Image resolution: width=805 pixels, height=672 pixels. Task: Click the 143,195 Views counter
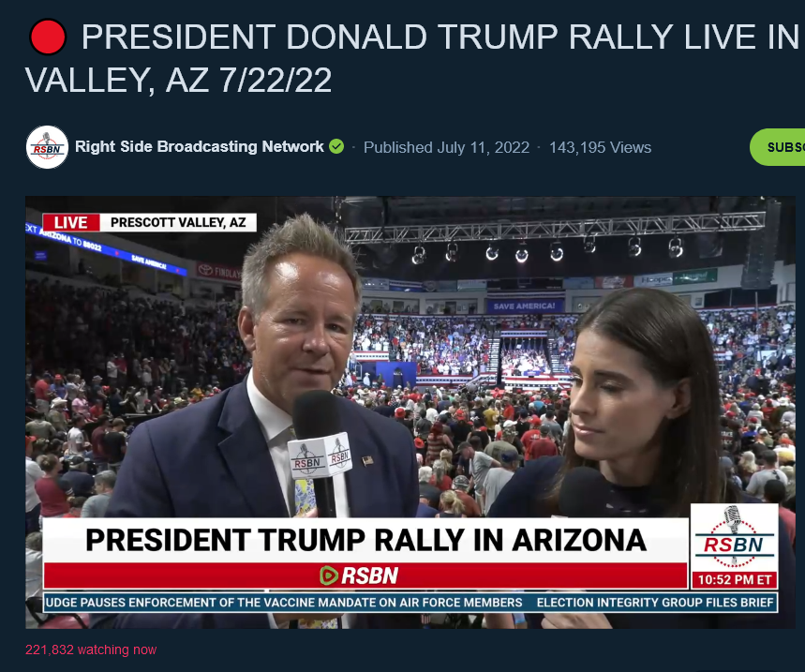click(x=600, y=147)
